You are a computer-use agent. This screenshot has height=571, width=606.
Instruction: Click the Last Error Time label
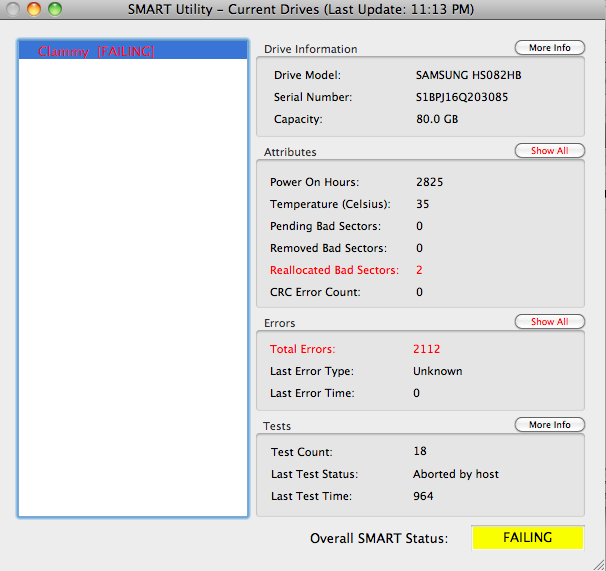[312, 393]
